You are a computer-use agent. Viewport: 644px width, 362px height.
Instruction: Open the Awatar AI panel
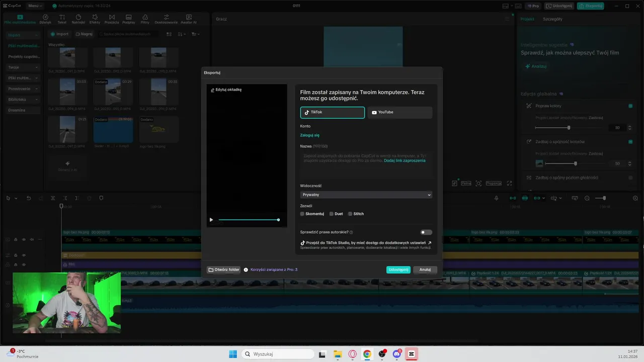click(189, 19)
